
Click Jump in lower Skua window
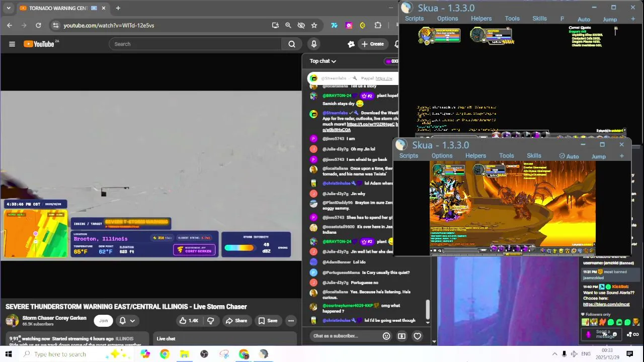599,156
